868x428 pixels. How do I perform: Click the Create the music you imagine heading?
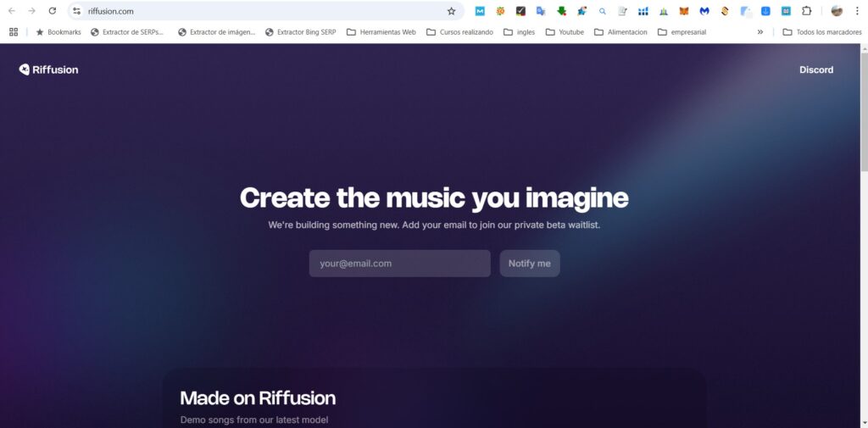click(434, 198)
